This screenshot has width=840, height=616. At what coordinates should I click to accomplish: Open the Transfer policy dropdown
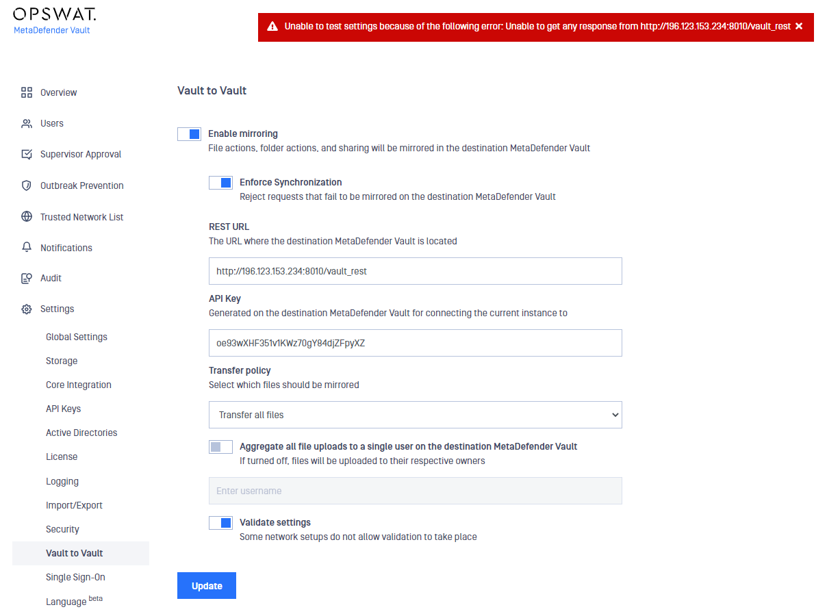[x=416, y=415]
